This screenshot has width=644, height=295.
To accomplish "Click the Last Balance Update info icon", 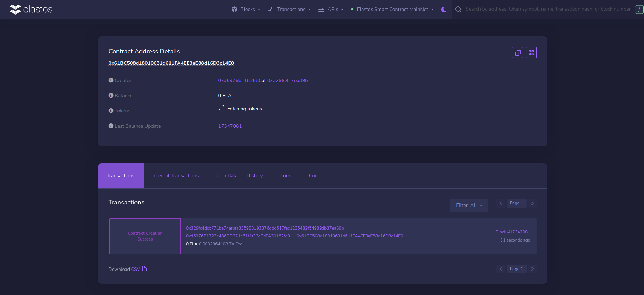I will [111, 126].
